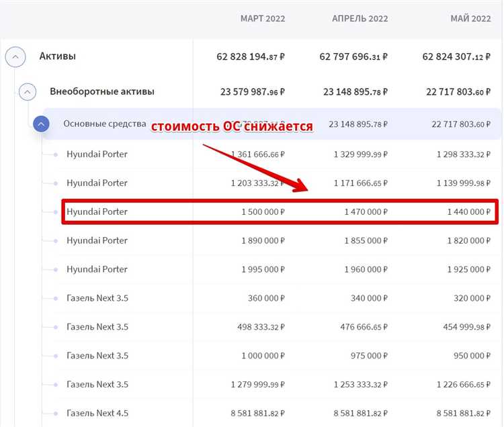Open the Газель Next 3.5 row valued 360 000
Image resolution: width=504 pixels, height=427 pixels.
(x=97, y=298)
